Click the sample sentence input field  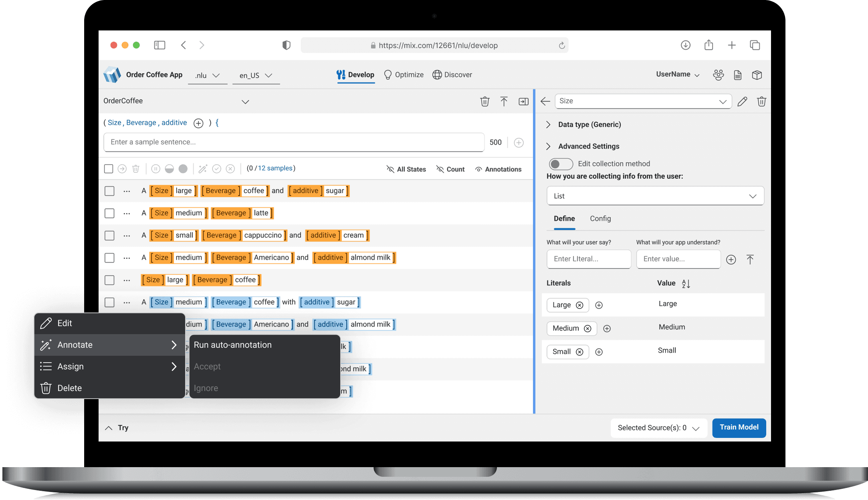pyautogui.click(x=293, y=142)
